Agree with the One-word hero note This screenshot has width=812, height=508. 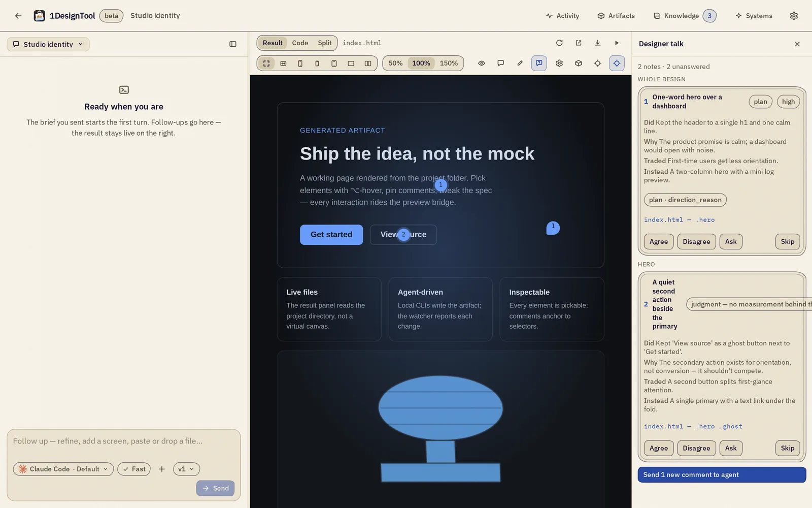click(659, 241)
